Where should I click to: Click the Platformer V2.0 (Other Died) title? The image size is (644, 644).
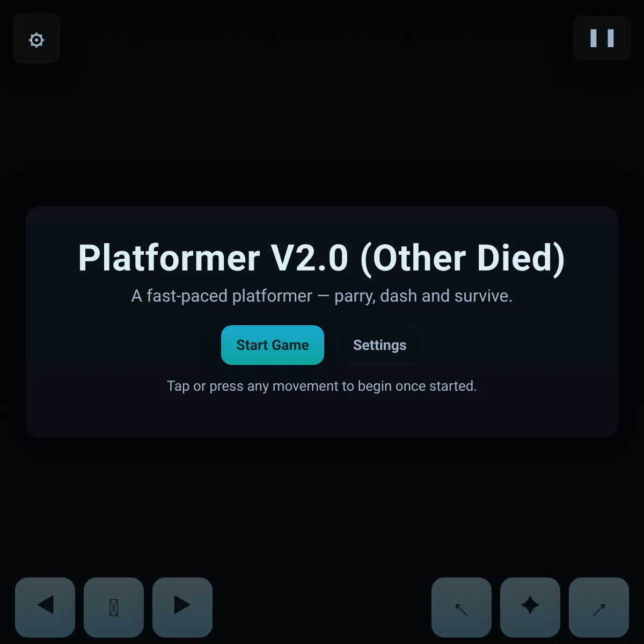click(322, 258)
